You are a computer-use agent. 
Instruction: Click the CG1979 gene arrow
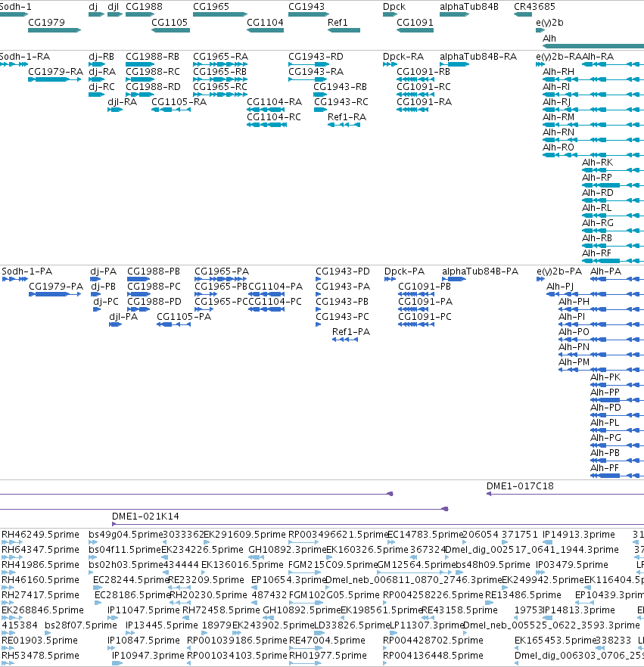pyautogui.click(x=54, y=30)
